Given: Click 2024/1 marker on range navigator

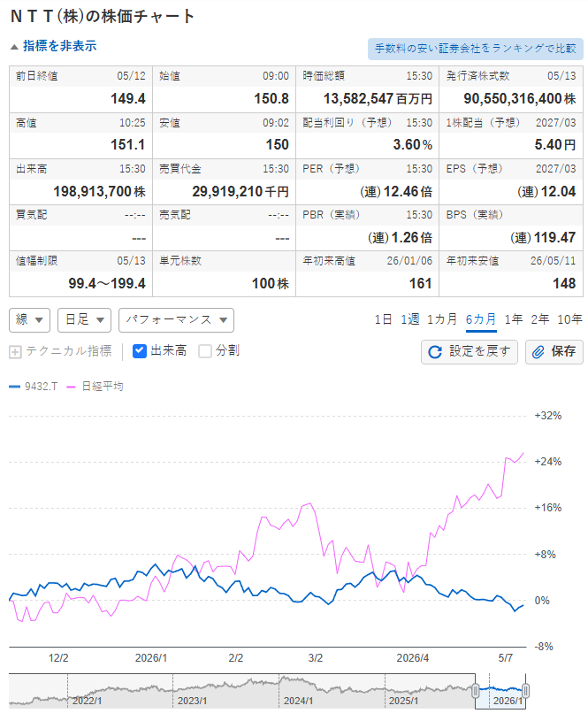Looking at the screenshot, I should (298, 702).
